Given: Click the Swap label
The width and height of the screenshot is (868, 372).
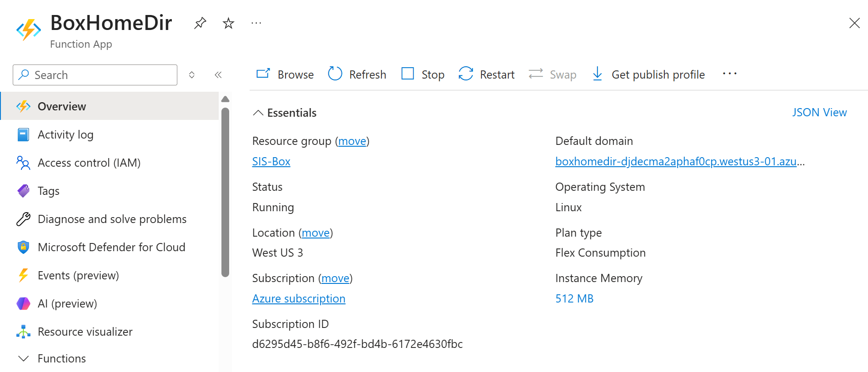Looking at the screenshot, I should point(563,75).
